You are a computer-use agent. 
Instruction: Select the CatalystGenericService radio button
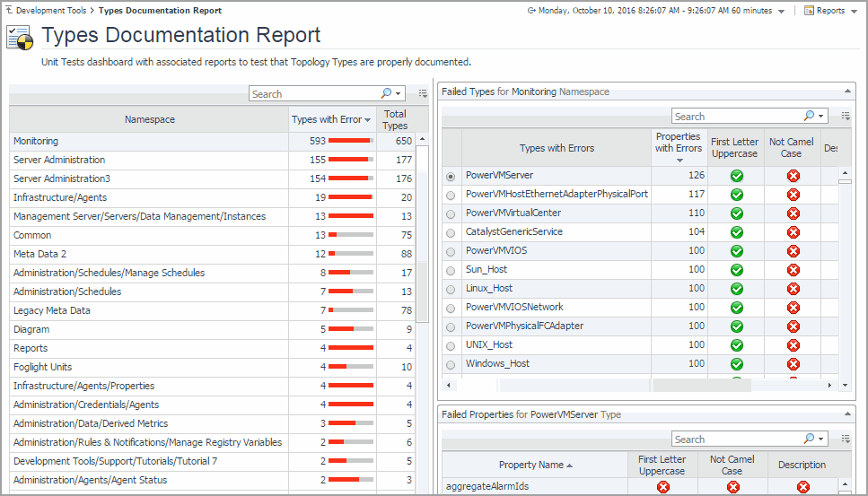tap(451, 232)
